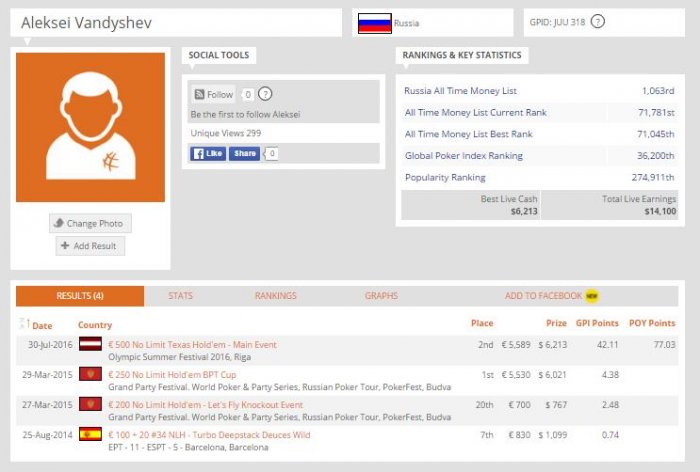Click the orange player avatar photo
Viewport: 700px width, 472px height.
click(x=91, y=127)
